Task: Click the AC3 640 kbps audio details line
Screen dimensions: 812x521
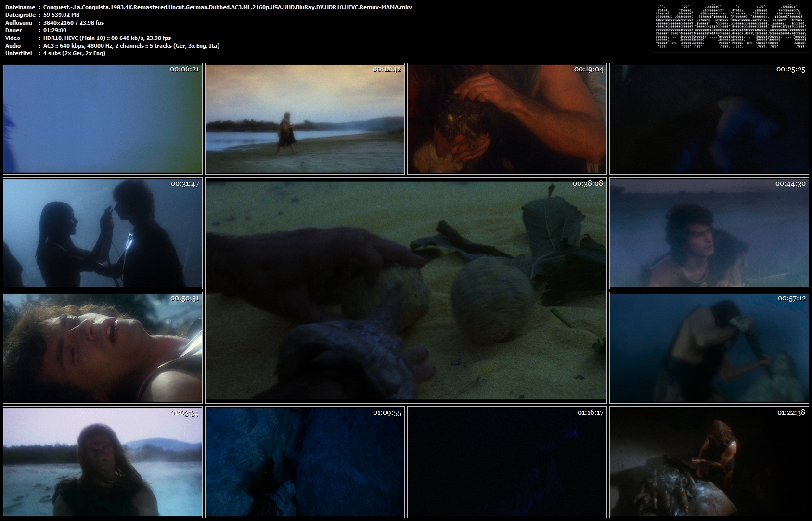Action: click(131, 46)
